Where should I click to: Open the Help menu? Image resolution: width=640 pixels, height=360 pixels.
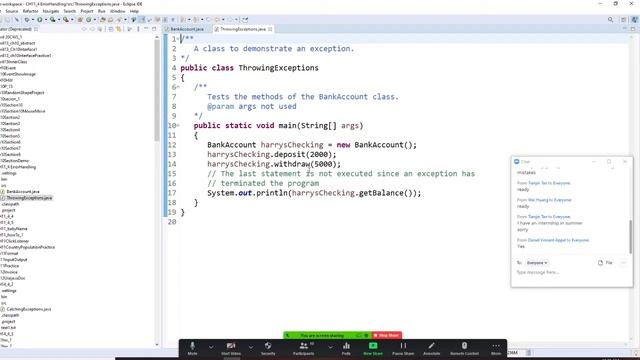pos(134,11)
